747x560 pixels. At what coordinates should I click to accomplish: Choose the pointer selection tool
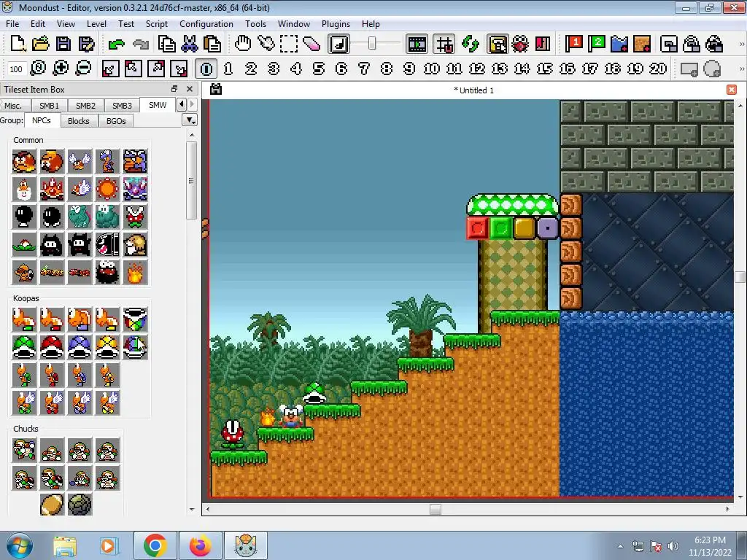coord(266,44)
